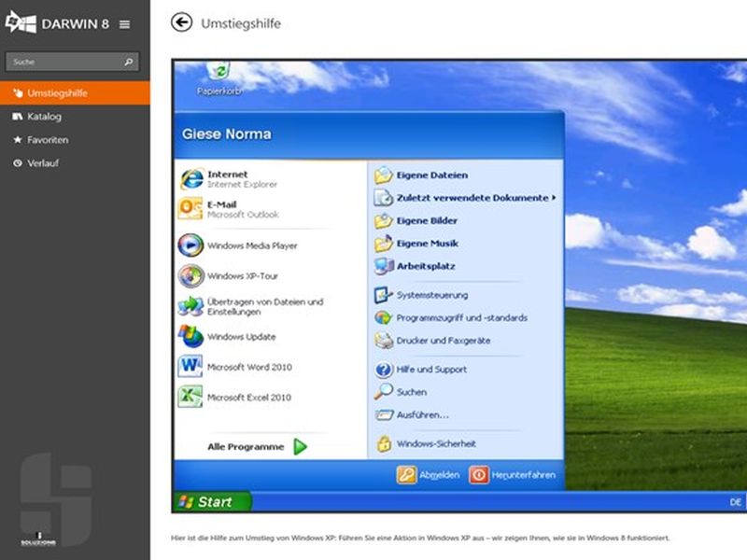Click the Zuletzt verwendete Dokumente icon
747x560 pixels.
point(383,198)
